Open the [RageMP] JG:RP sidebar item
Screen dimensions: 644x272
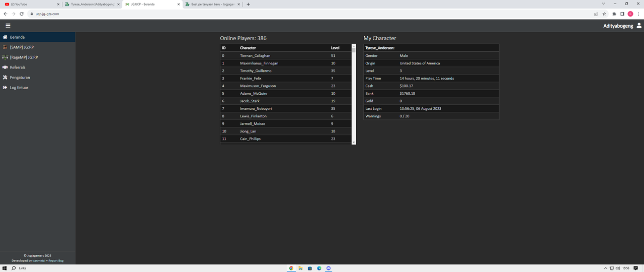click(38, 57)
